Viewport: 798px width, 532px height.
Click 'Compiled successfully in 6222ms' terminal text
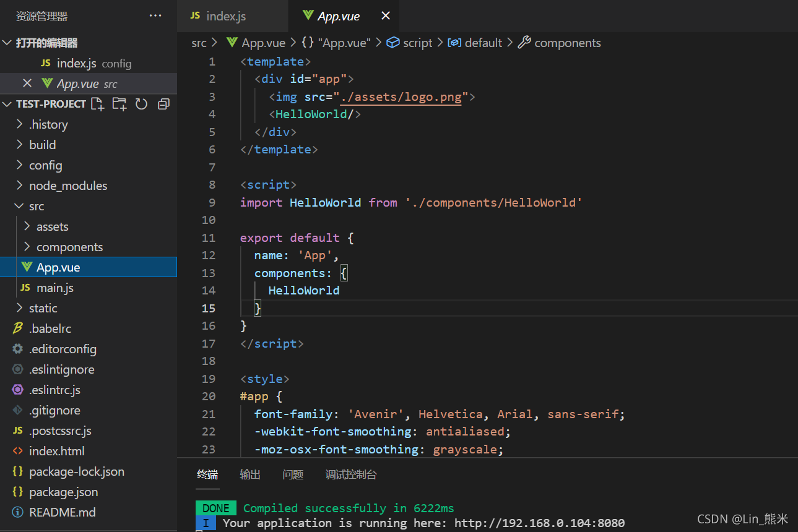[x=349, y=508]
